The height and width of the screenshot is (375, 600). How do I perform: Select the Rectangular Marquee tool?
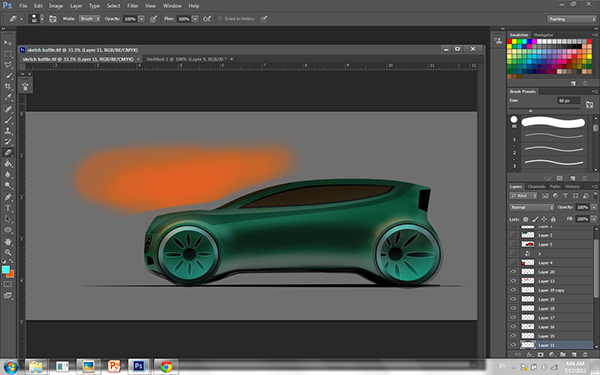pyautogui.click(x=8, y=54)
